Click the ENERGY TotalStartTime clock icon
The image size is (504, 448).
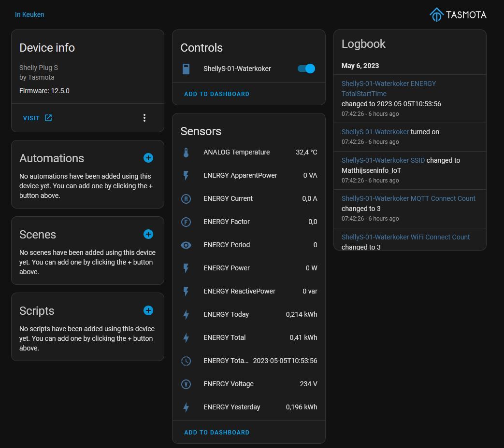pos(186,361)
